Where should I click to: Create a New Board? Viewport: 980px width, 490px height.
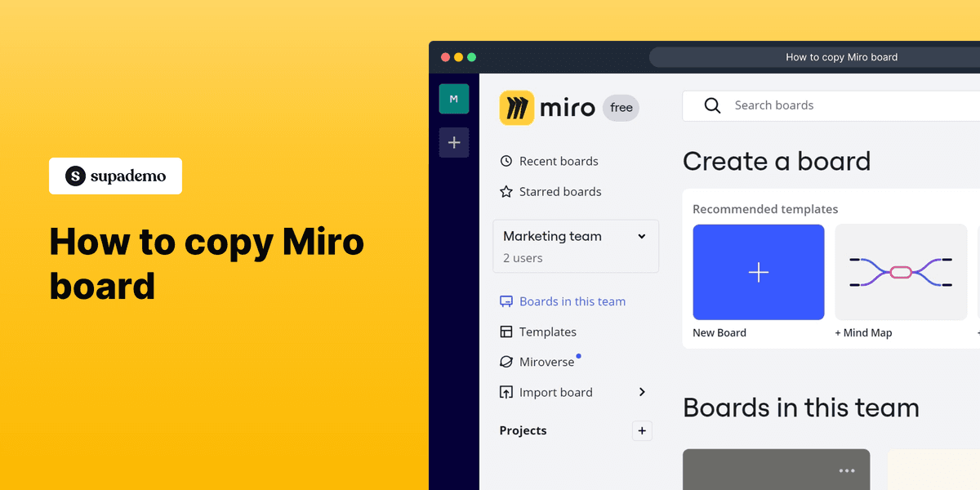(758, 272)
